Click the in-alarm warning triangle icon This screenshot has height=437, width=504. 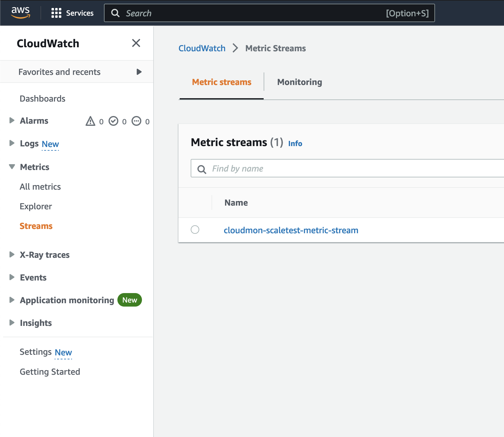pos(90,121)
